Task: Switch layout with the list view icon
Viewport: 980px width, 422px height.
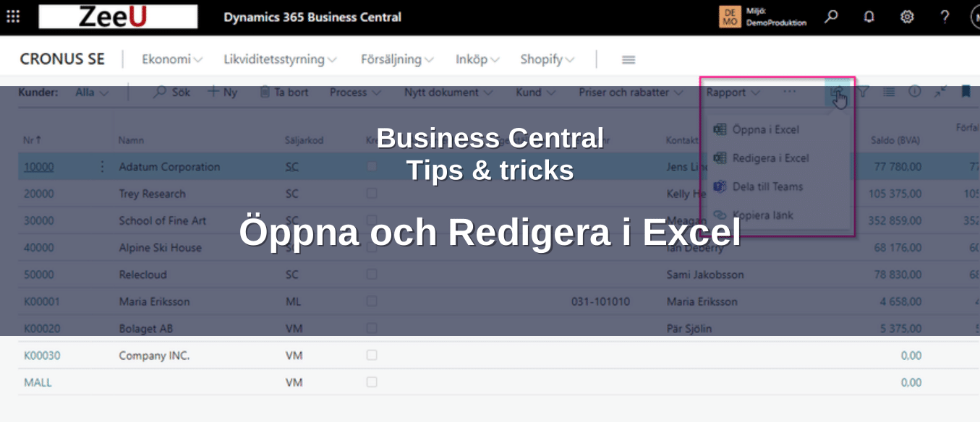Action: point(888,92)
